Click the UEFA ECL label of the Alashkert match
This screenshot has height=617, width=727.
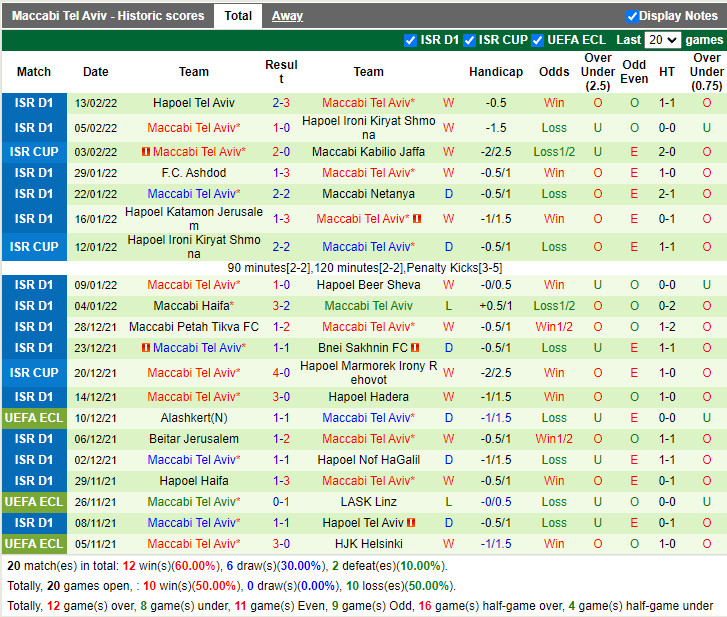pyautogui.click(x=34, y=418)
